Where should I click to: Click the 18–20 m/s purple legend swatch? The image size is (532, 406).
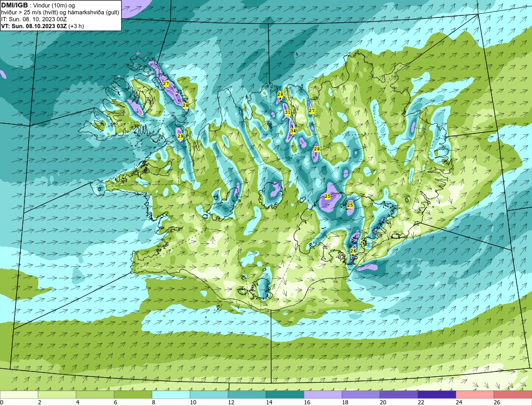click(361, 394)
